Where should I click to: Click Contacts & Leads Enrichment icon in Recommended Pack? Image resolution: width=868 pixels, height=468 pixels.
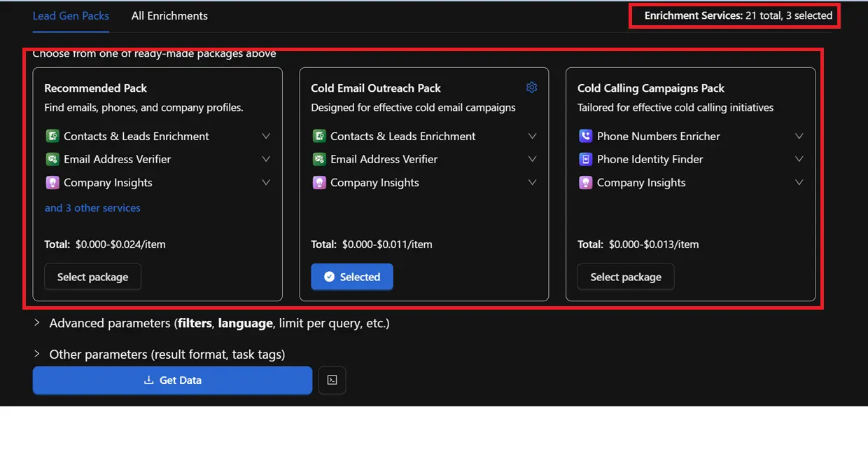(x=52, y=136)
